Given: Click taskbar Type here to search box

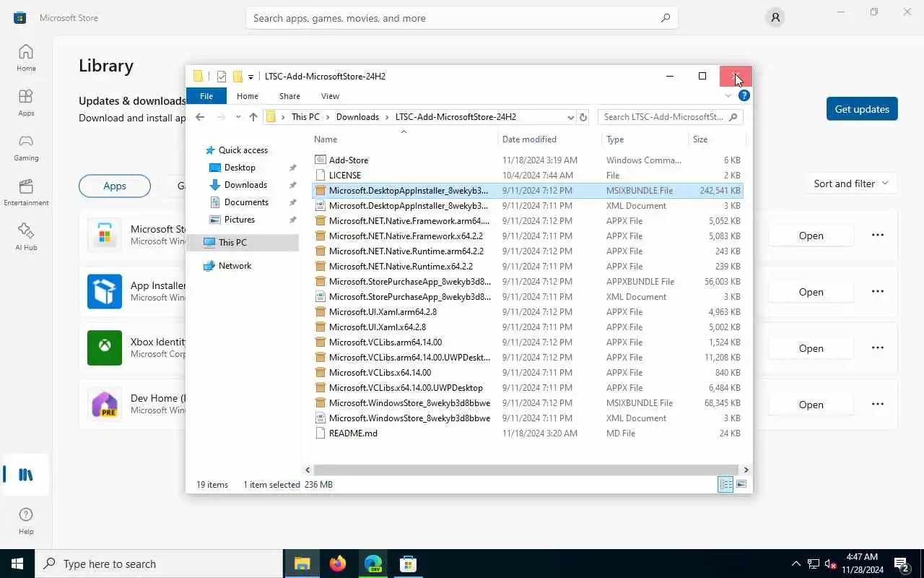Looking at the screenshot, I should click(x=159, y=564).
